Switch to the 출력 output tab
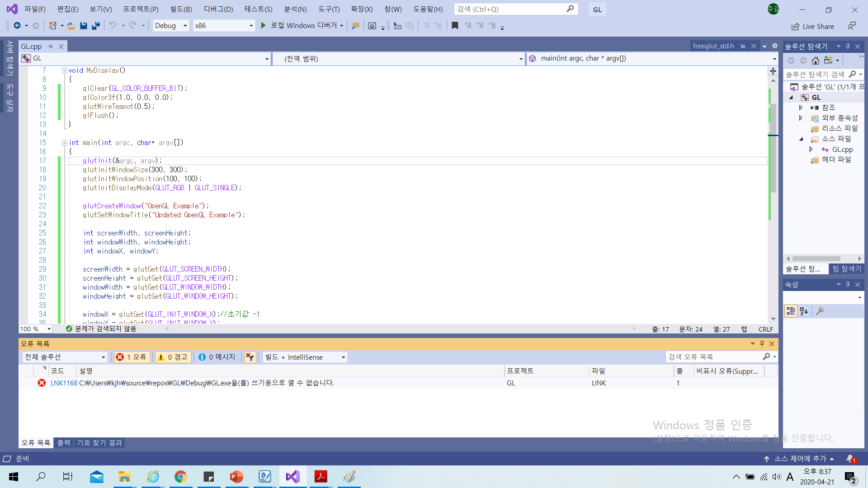 click(64, 443)
